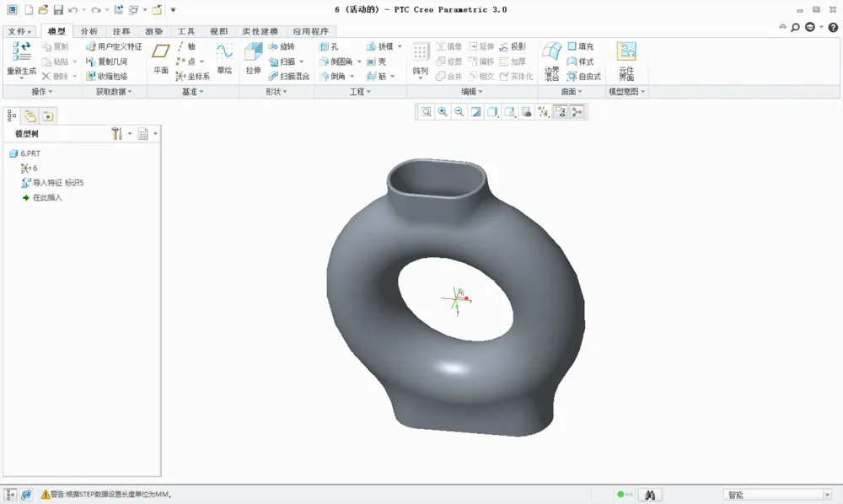Image resolution: width=843 pixels, height=504 pixels.
Task: Open User-Defined Feature (用户定义特征)
Action: pyautogui.click(x=115, y=46)
